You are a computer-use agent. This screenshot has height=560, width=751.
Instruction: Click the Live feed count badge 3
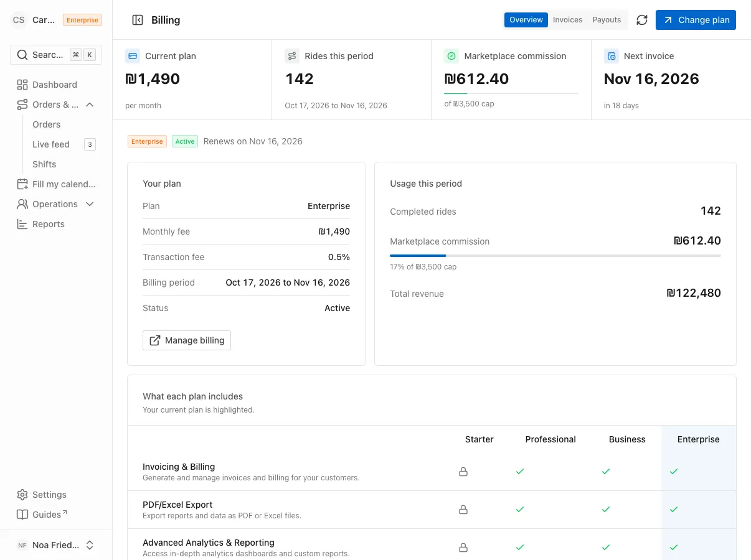(x=90, y=144)
